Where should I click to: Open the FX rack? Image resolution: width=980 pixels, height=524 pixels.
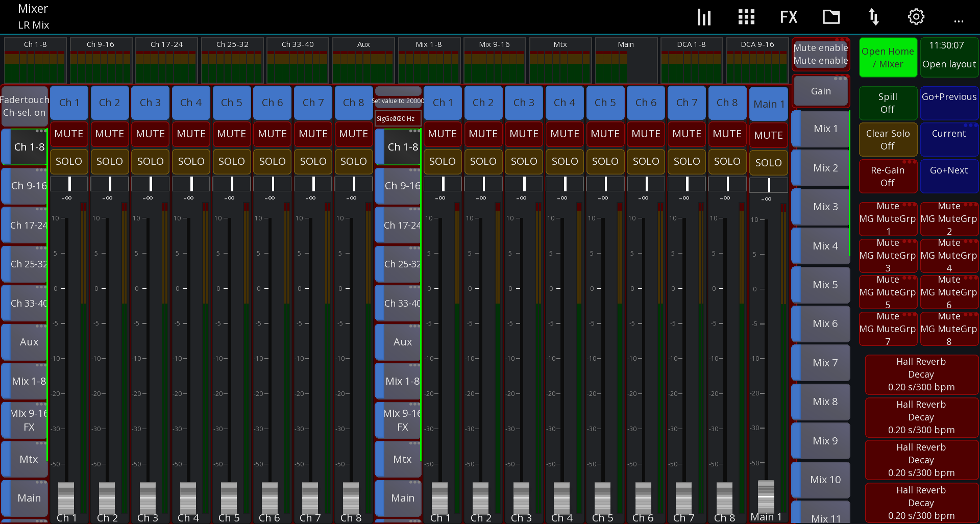789,16
